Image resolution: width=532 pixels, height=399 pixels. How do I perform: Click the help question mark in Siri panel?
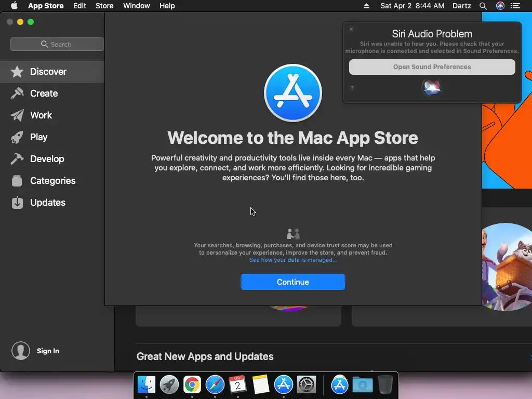[x=352, y=88]
